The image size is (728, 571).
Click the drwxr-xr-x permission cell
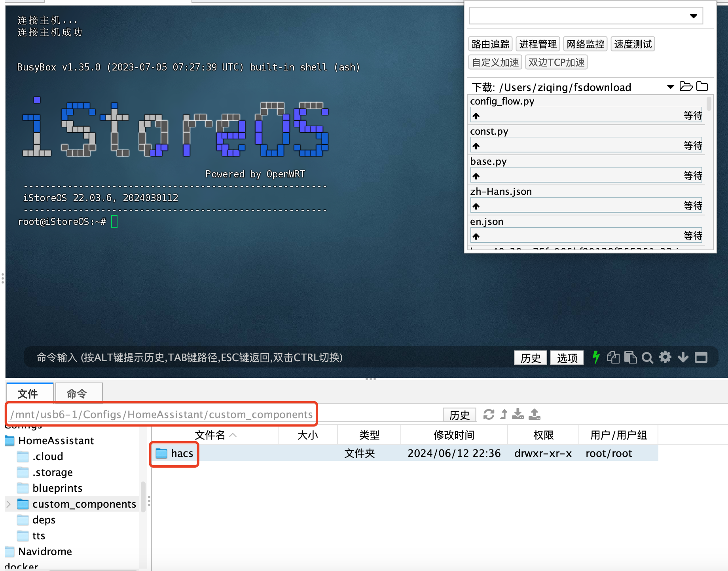click(x=543, y=453)
